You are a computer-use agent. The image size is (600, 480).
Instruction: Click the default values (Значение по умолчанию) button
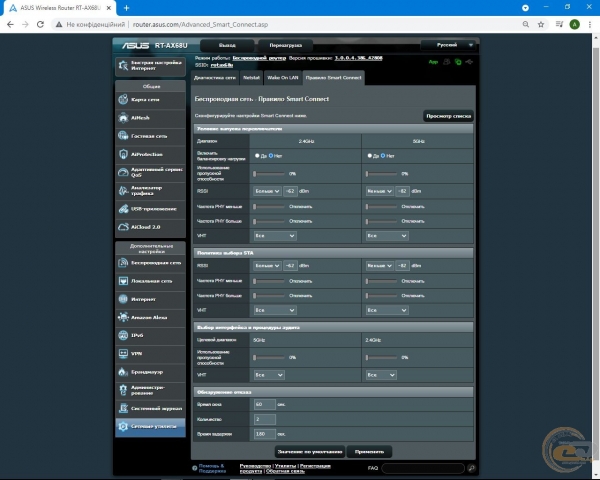click(x=310, y=452)
